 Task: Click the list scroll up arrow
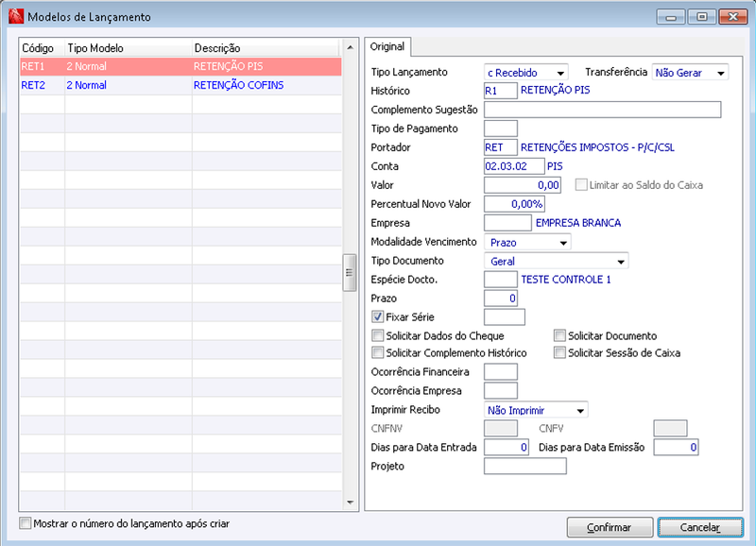pos(350,48)
